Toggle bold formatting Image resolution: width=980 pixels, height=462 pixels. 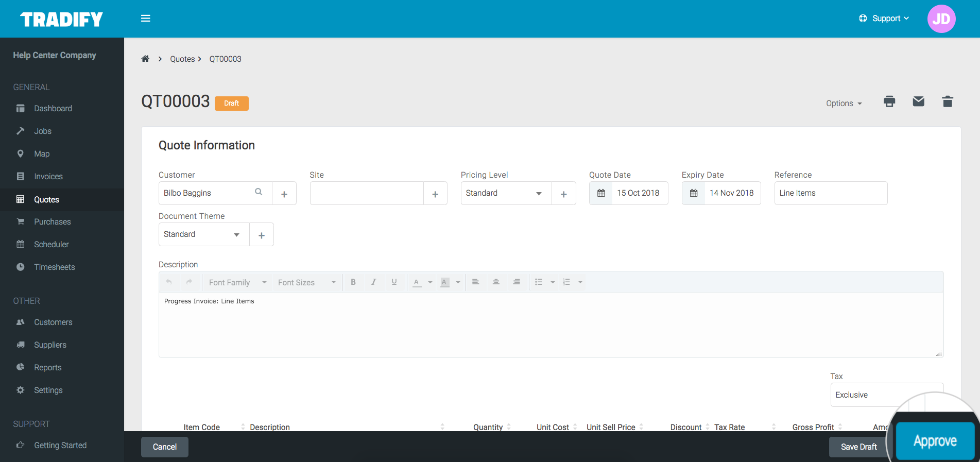(353, 282)
